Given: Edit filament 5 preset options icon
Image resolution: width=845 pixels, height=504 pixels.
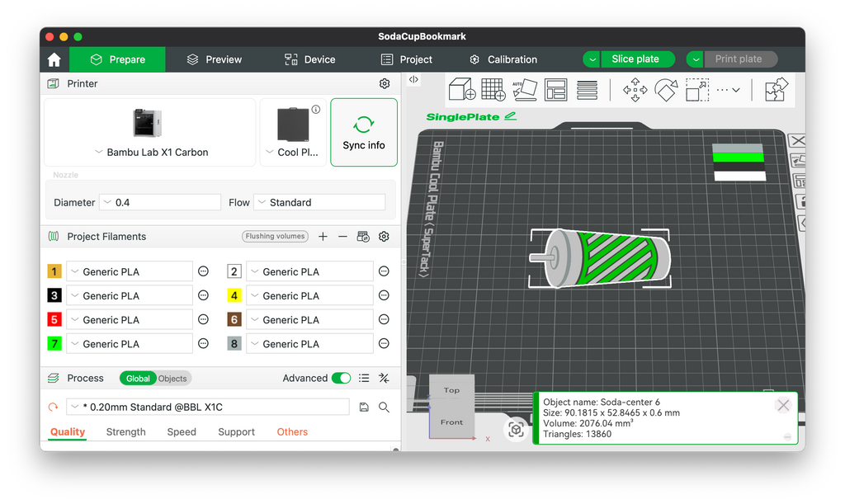Looking at the screenshot, I should (x=203, y=319).
